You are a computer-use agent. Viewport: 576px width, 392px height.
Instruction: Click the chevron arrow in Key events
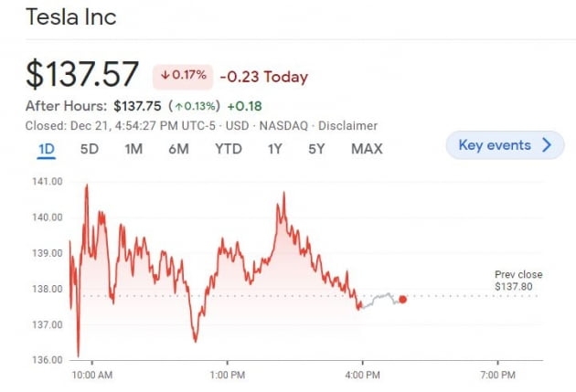pyautogui.click(x=547, y=144)
